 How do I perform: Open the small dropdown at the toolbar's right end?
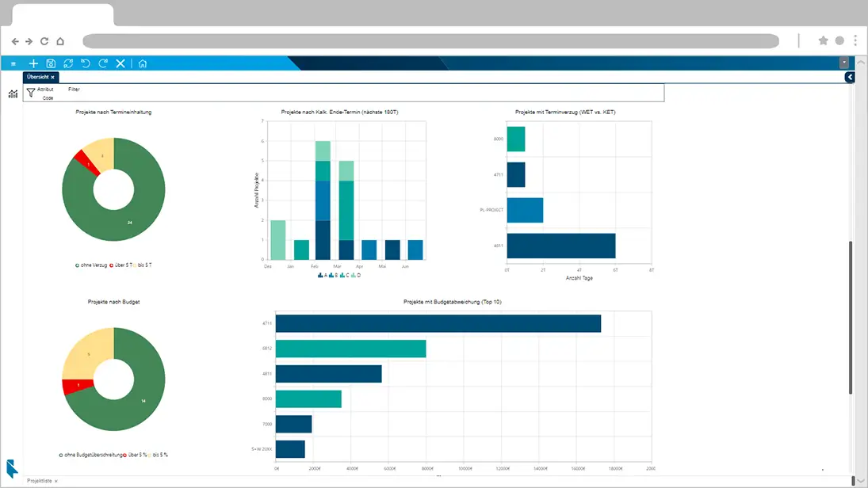[x=843, y=63]
